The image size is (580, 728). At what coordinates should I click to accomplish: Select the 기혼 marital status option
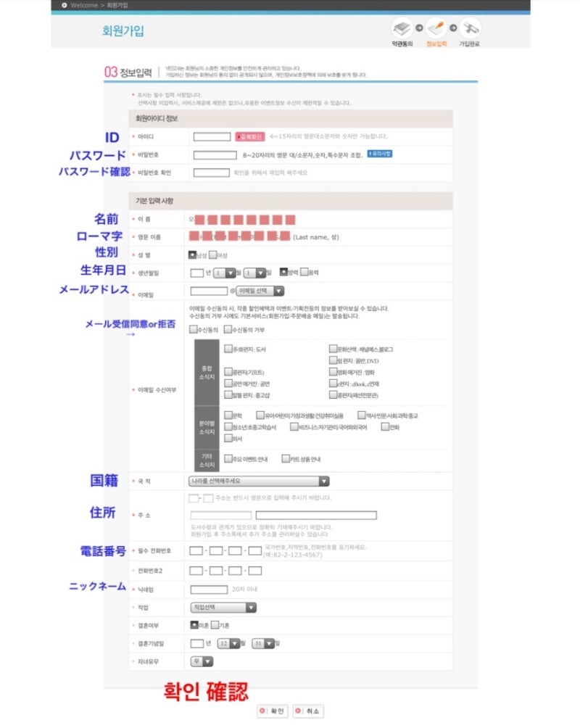click(215, 625)
